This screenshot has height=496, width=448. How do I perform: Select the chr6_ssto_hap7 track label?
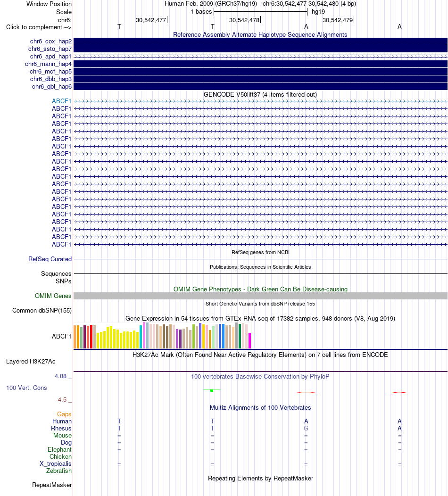coord(50,49)
